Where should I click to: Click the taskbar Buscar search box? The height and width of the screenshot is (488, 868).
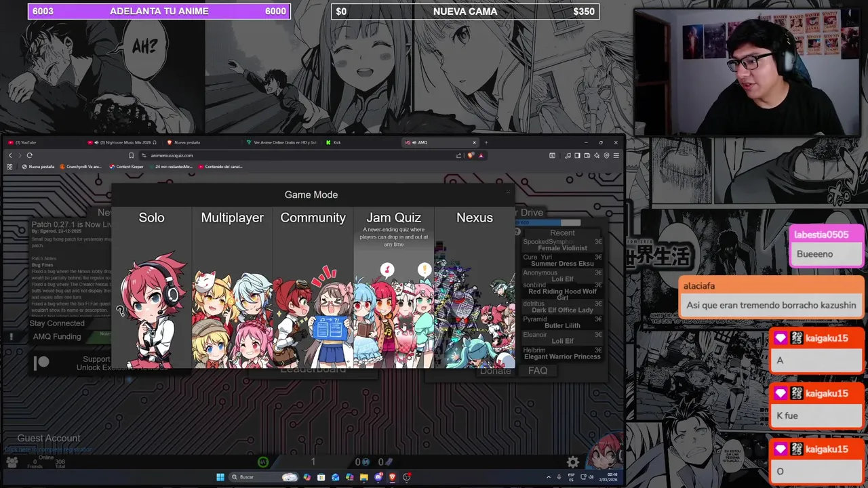point(264,477)
